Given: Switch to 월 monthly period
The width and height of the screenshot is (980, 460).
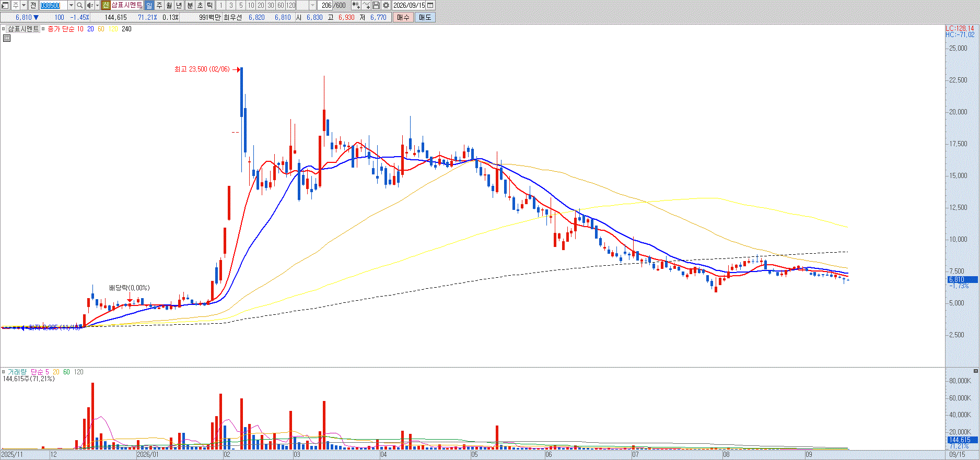Looking at the screenshot, I should [169, 5].
